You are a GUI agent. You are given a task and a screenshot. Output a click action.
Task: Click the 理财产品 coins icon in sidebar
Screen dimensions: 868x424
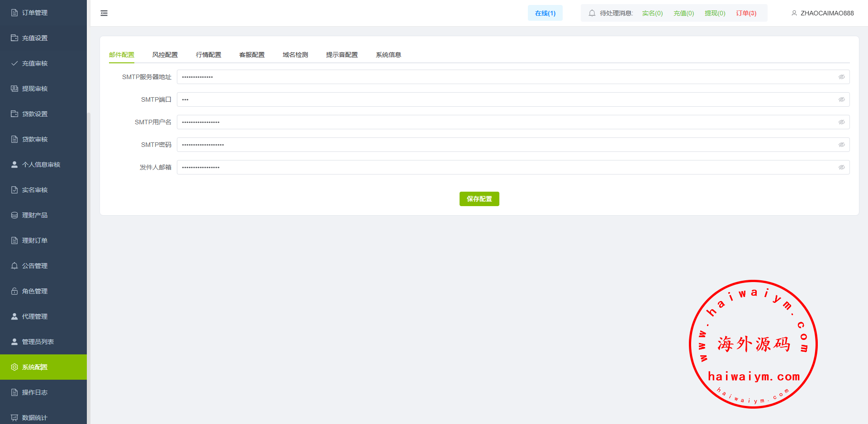point(14,215)
